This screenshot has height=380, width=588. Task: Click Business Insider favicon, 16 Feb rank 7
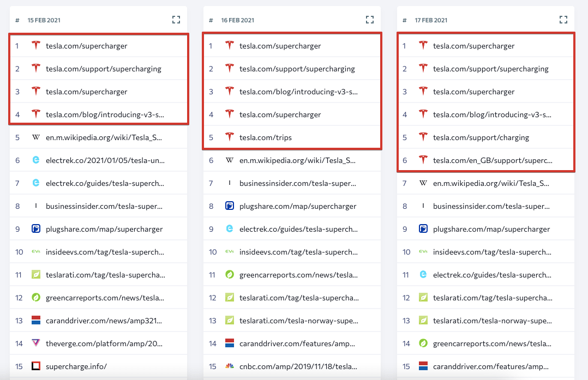point(230,183)
